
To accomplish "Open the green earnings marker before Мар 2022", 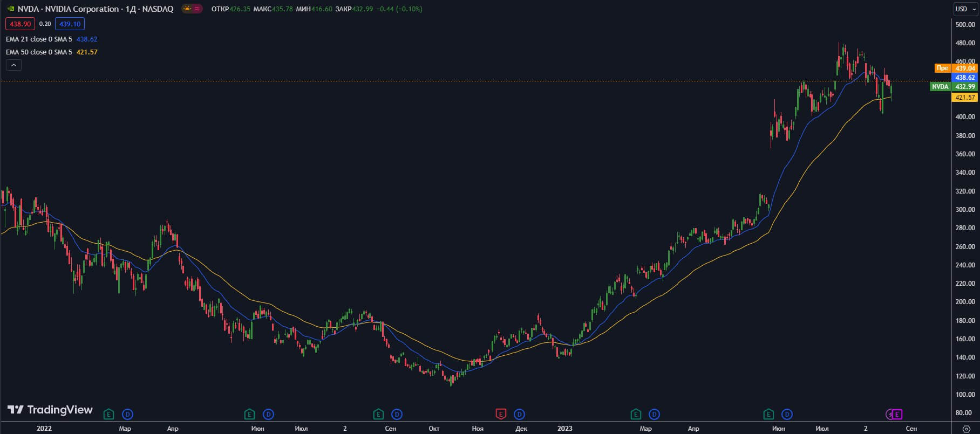I will (108, 414).
